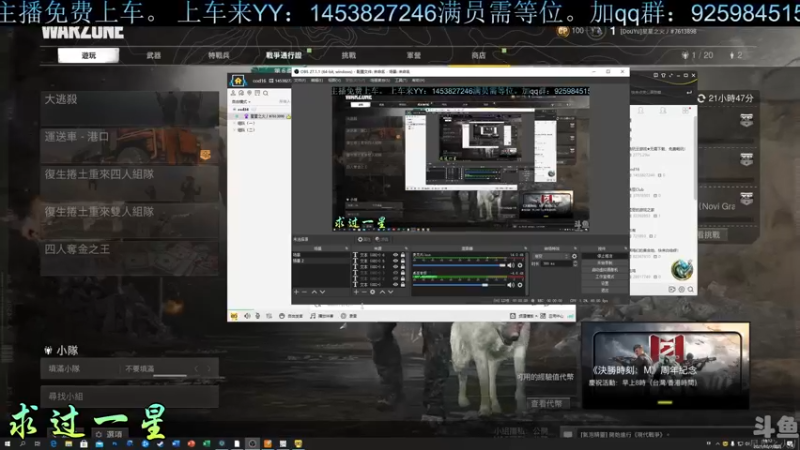800x450 pixels.
Task: Click YY microphone icon on bottom bar
Action: [x=258, y=316]
